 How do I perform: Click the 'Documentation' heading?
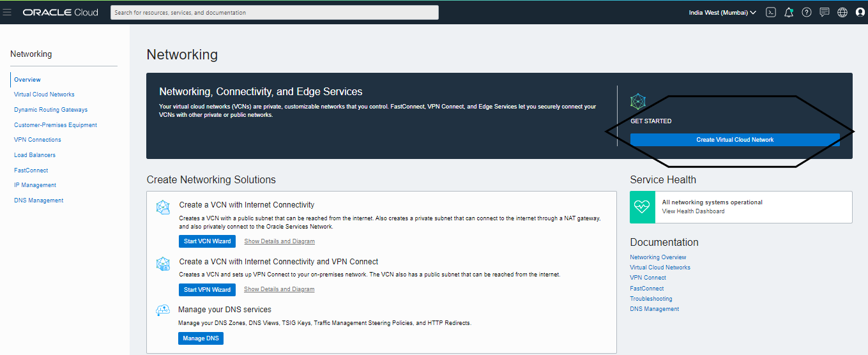coord(664,243)
